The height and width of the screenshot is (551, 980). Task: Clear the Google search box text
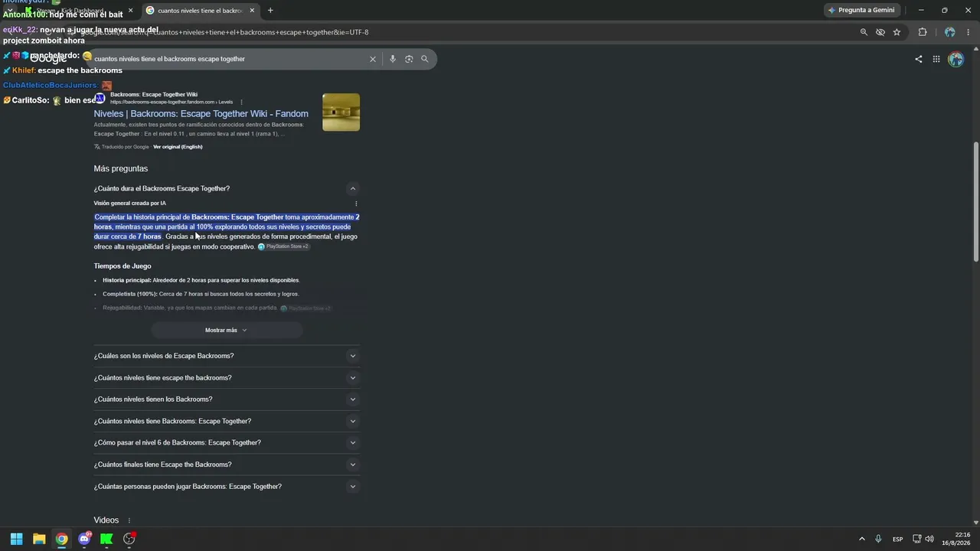coord(373,59)
